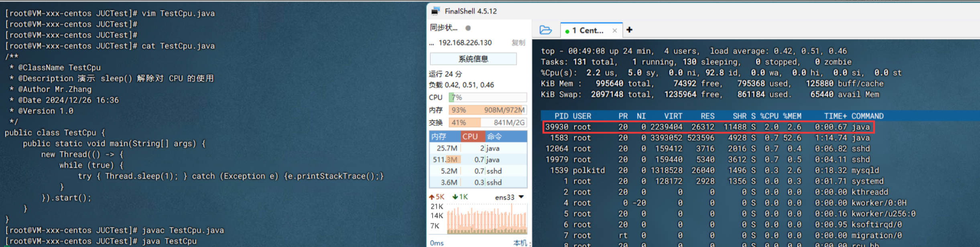Image resolution: width=980 pixels, height=247 pixels.
Task: Open the 系统信息 system info button
Action: click(x=473, y=59)
